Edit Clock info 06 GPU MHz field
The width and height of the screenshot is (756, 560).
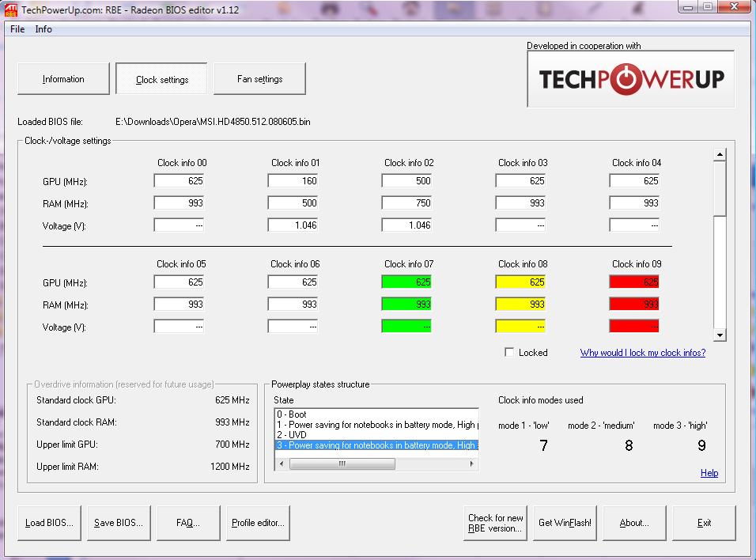(293, 282)
